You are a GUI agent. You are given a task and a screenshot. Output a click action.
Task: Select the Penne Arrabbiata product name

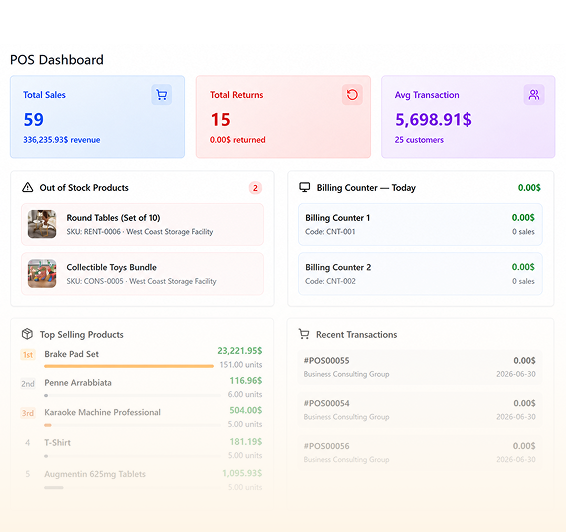[78, 383]
